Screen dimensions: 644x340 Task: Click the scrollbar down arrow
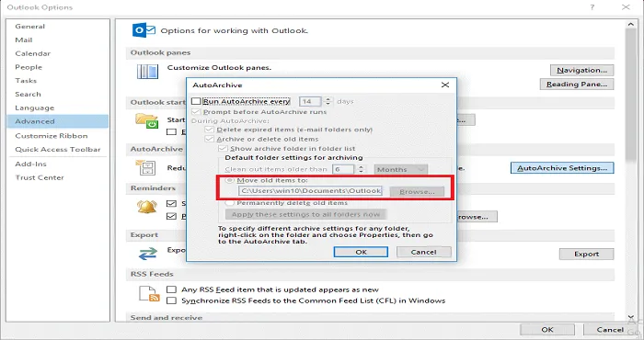click(631, 317)
